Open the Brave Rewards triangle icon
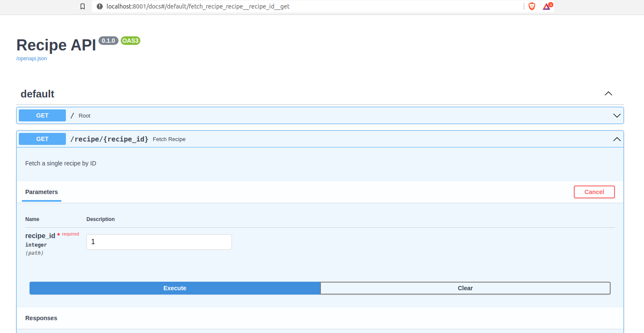Image resolution: width=644 pixels, height=333 pixels. (547, 6)
